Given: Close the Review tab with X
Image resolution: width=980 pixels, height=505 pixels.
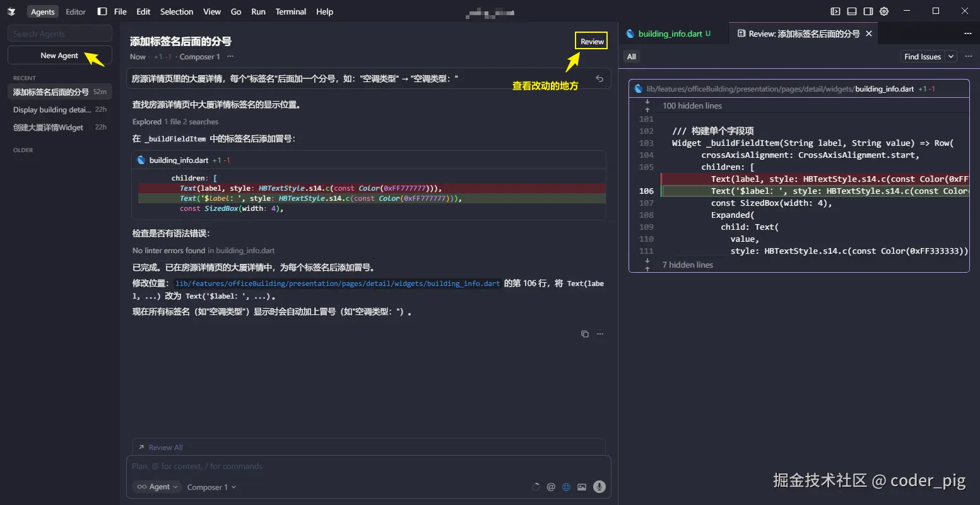Looking at the screenshot, I should (869, 33).
